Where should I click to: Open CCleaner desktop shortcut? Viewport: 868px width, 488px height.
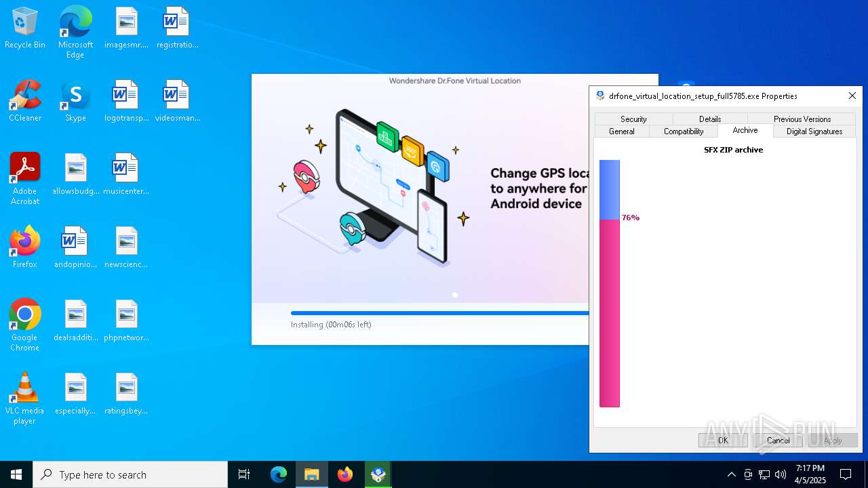click(x=25, y=102)
